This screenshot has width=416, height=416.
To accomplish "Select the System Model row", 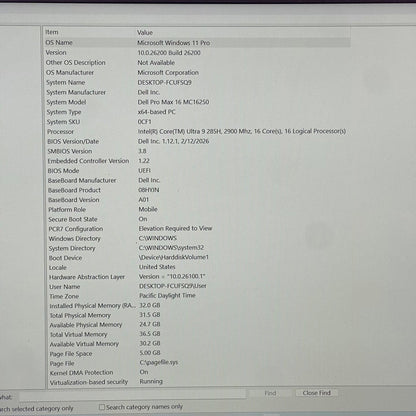I will pos(197,102).
